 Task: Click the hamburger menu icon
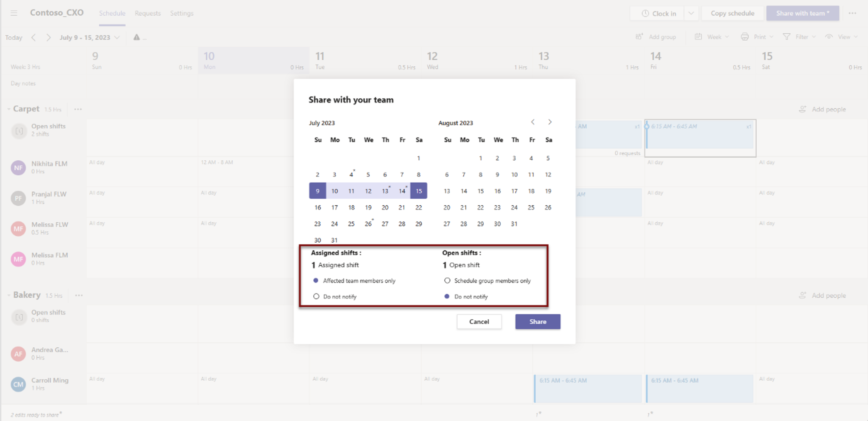pyautogui.click(x=14, y=13)
